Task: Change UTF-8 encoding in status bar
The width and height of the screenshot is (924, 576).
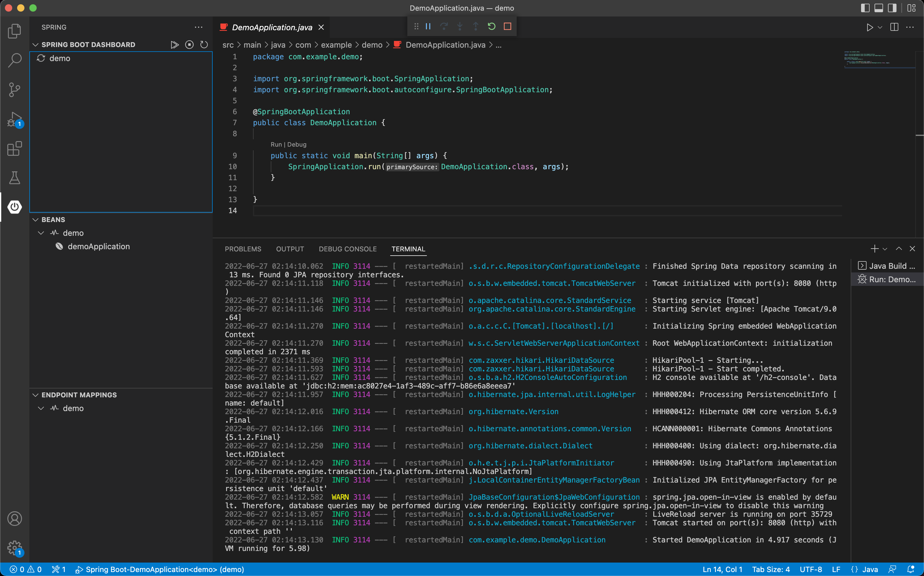Action: (x=810, y=570)
